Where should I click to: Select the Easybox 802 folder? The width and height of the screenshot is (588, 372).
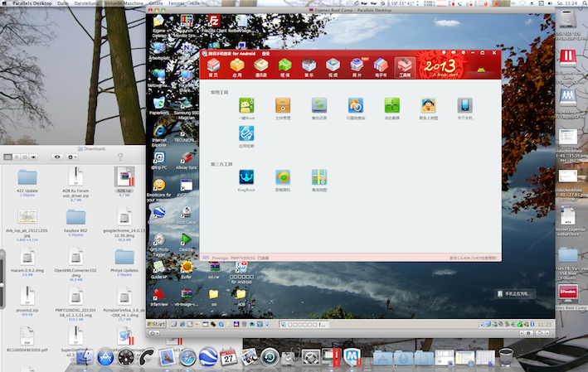(x=75, y=222)
